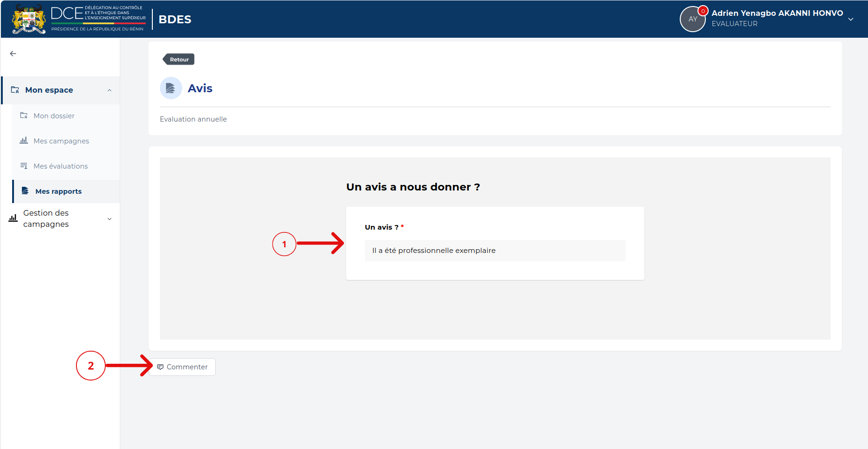The width and height of the screenshot is (868, 449).
Task: Click the Retour button
Action: (x=178, y=59)
